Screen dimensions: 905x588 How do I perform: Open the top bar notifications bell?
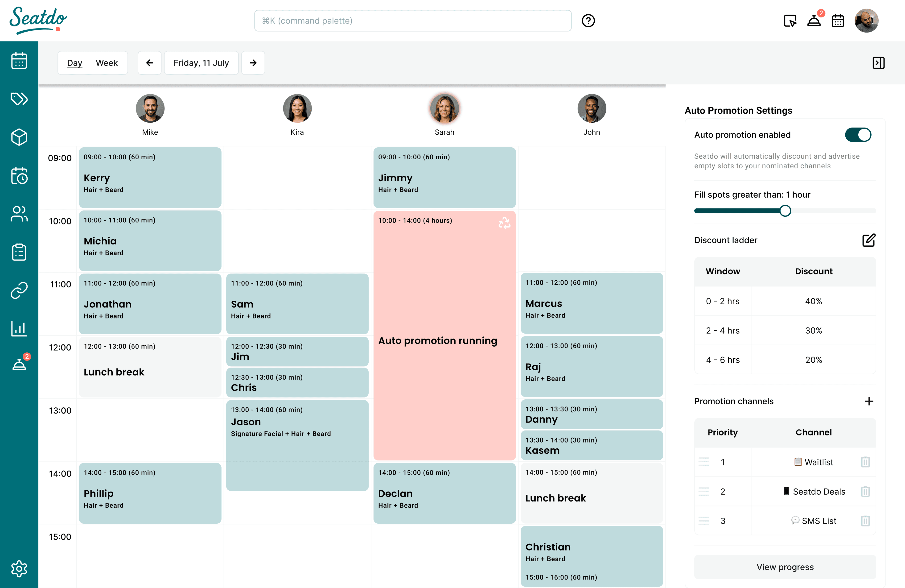click(x=814, y=21)
